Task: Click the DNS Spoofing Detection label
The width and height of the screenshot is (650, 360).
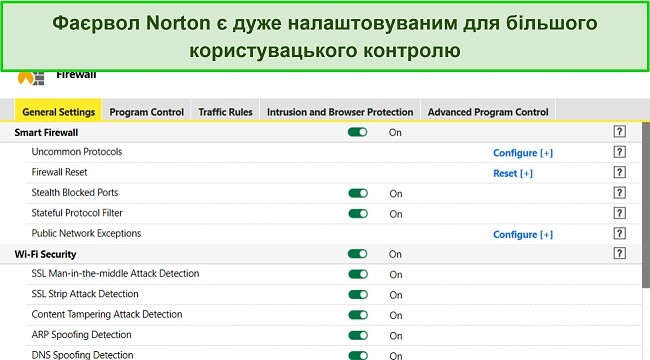Action: pos(82,355)
